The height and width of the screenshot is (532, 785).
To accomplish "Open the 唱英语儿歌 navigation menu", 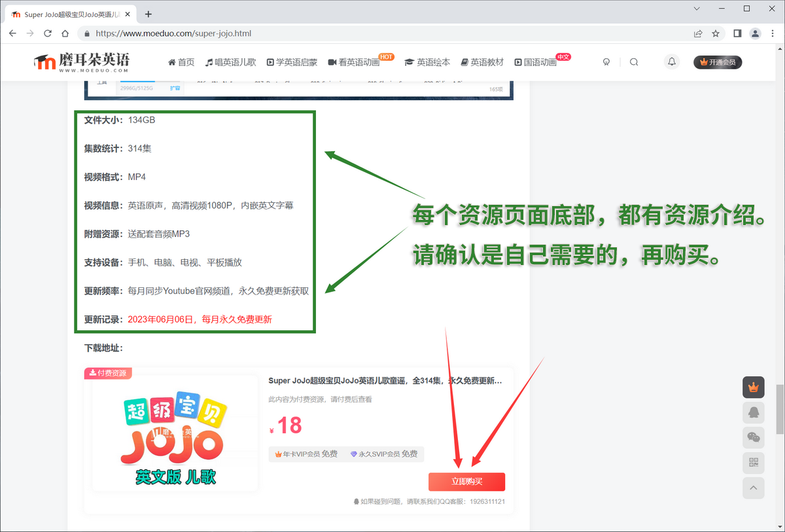I will tap(230, 62).
